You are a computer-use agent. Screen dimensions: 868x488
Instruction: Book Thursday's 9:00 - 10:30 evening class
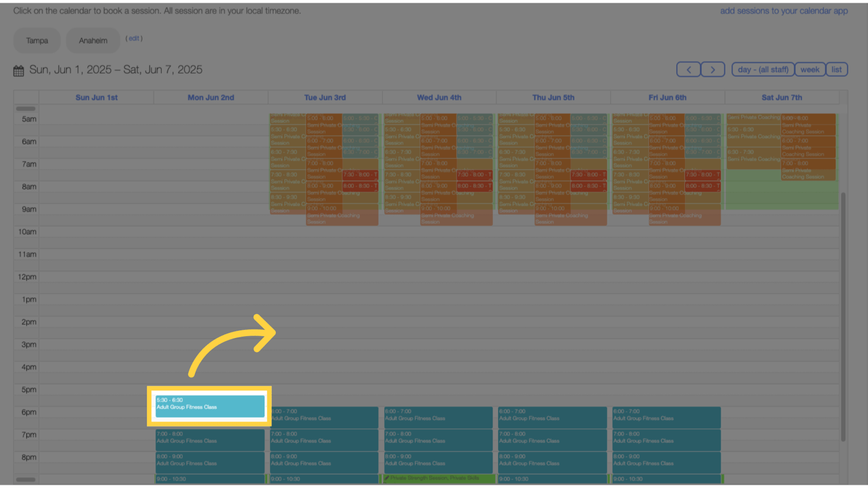(x=552, y=481)
